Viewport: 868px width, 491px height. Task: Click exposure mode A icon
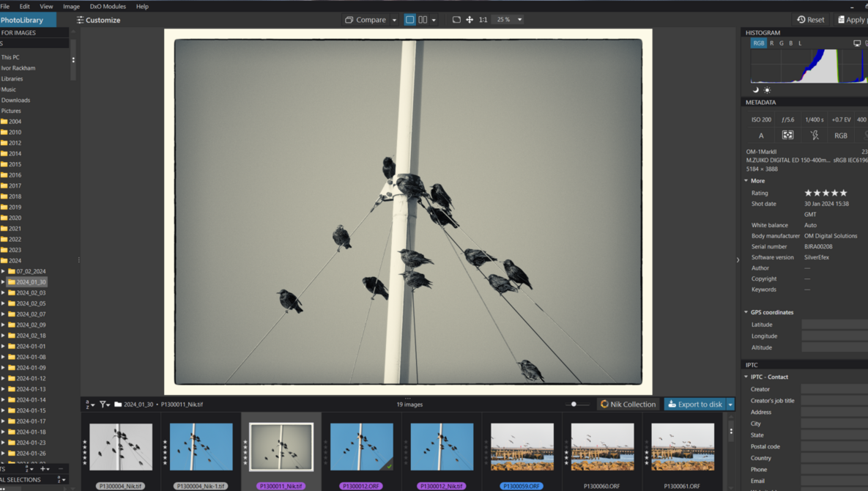tap(761, 136)
